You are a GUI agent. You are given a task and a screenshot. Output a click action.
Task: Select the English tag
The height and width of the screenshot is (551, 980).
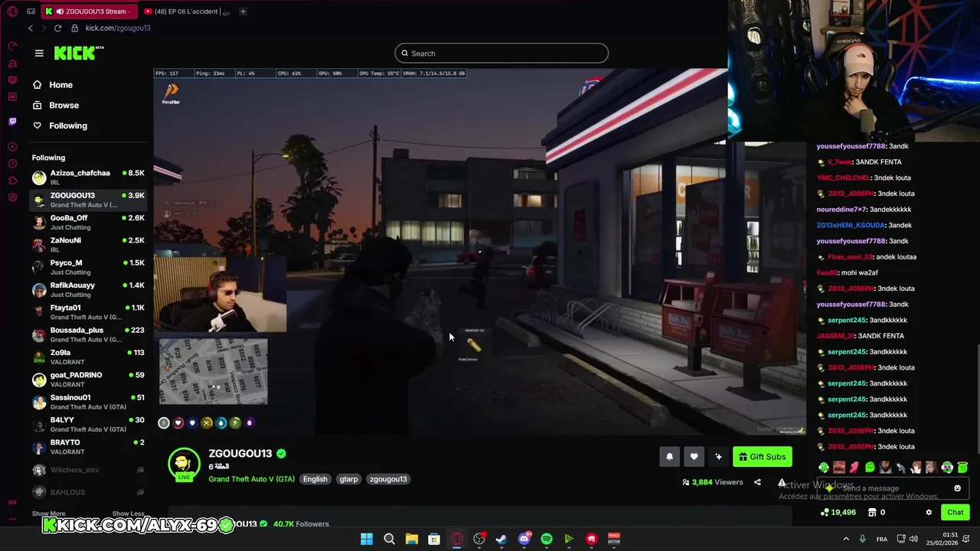[315, 479]
